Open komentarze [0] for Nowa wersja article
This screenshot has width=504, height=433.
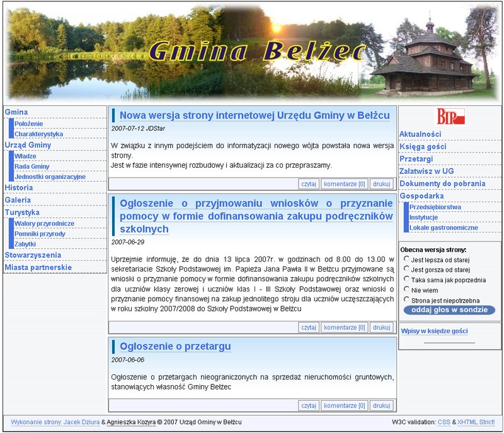click(344, 184)
